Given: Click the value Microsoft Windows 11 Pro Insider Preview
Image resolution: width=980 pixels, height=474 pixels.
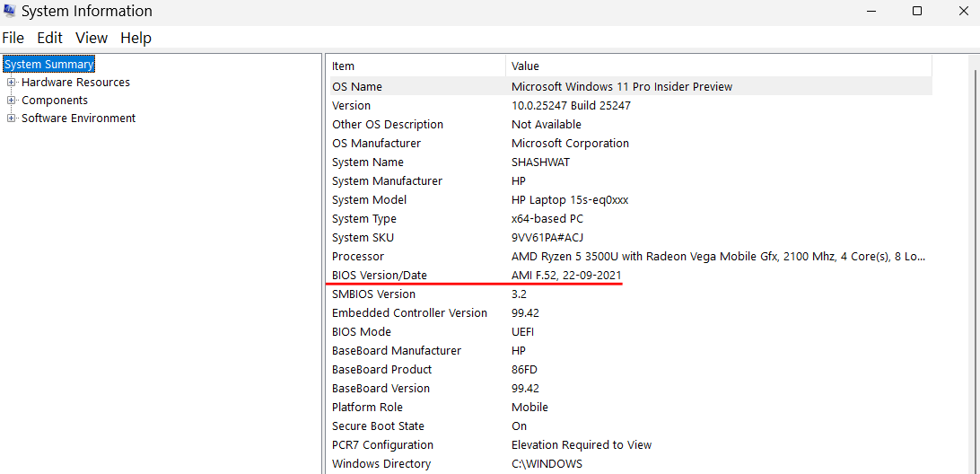Looking at the screenshot, I should pyautogui.click(x=622, y=86).
